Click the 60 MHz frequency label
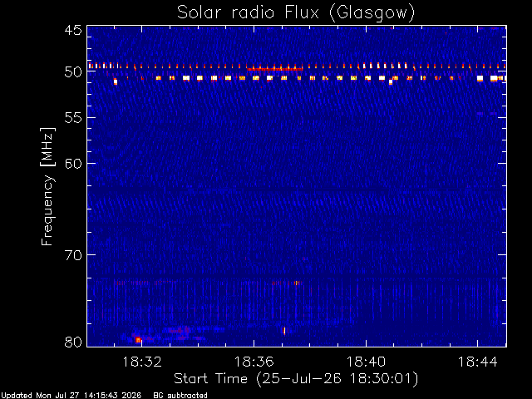 pos(73,164)
